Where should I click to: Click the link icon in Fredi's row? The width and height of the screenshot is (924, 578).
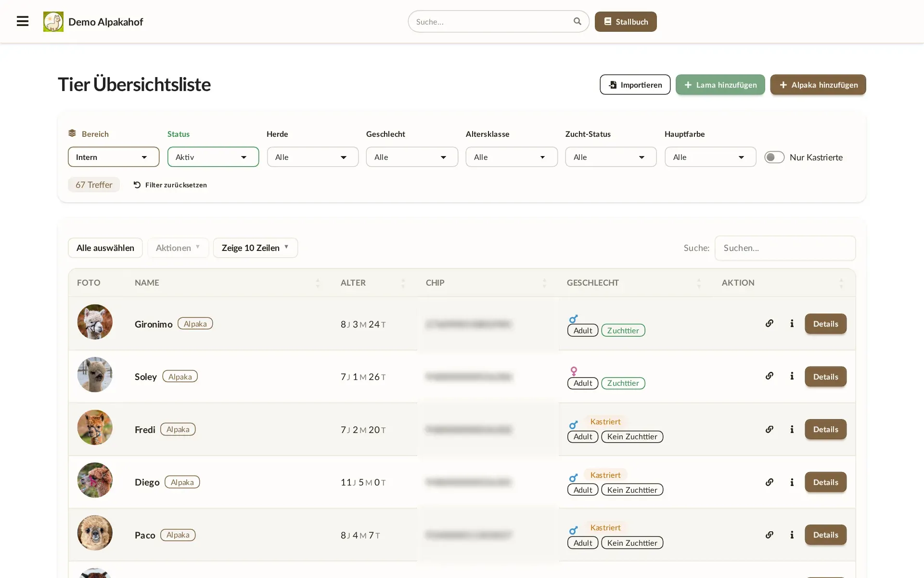tap(770, 429)
